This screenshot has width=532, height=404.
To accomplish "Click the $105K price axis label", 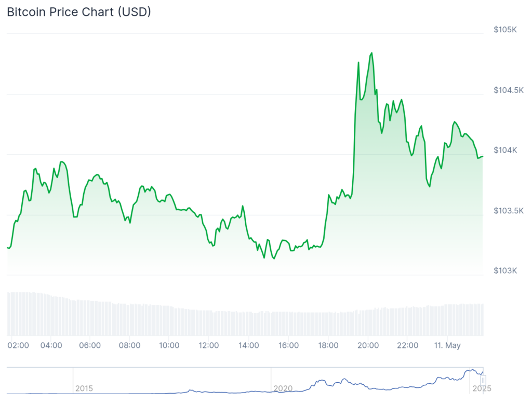I will (505, 30).
